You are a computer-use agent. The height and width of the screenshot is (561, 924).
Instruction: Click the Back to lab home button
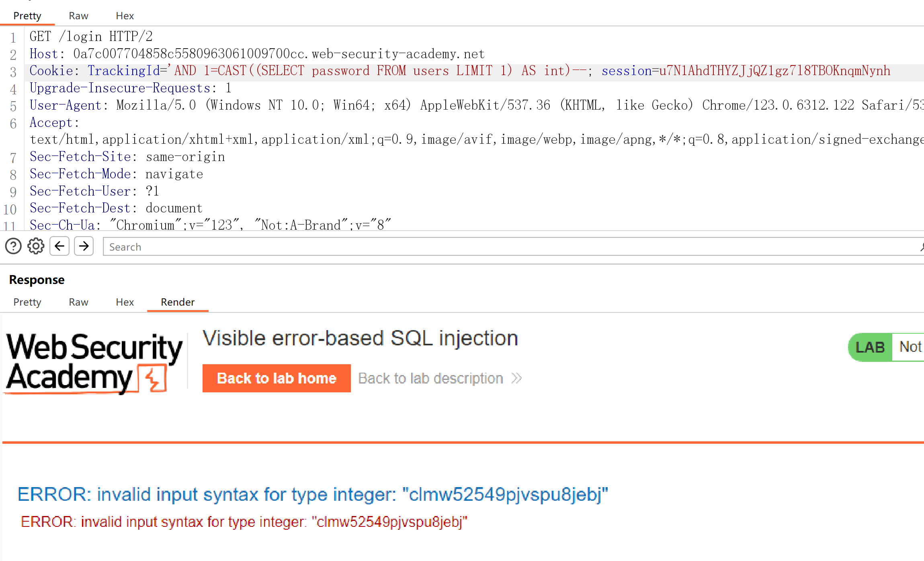(x=277, y=378)
